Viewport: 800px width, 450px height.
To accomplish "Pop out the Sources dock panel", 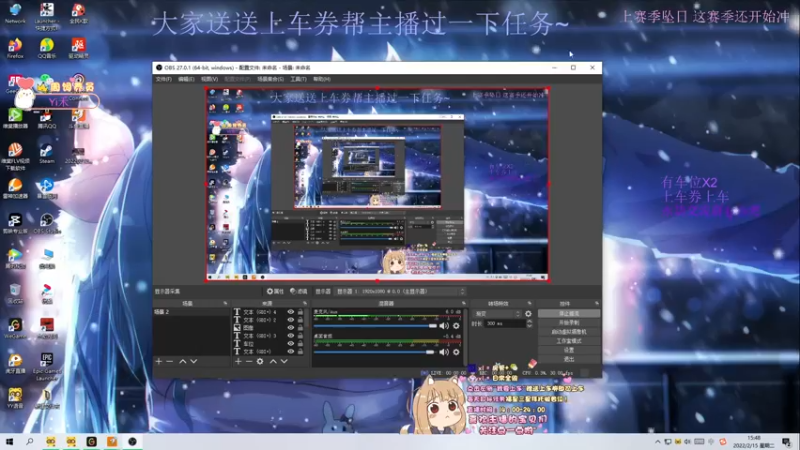I will point(305,304).
